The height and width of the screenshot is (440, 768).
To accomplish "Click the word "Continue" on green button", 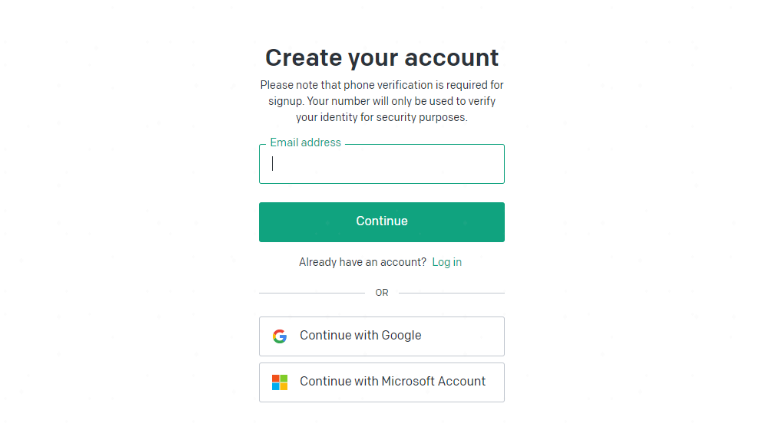I will point(382,221).
